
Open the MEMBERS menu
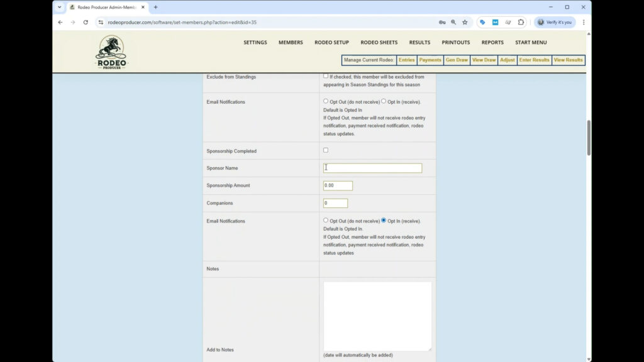tap(291, 43)
